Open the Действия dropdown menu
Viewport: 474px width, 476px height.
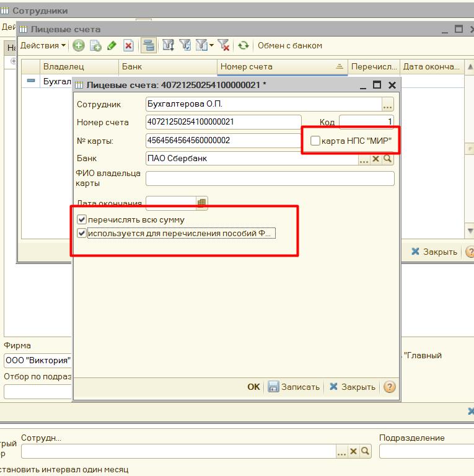[43, 45]
